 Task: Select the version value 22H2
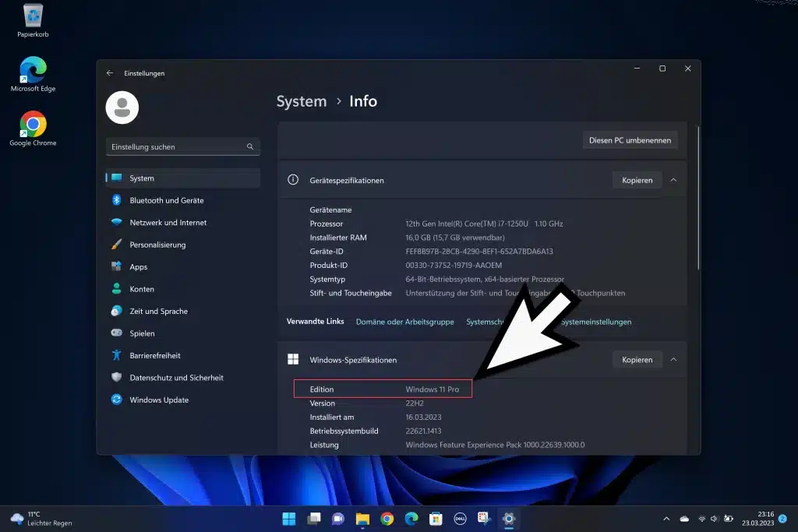click(x=415, y=403)
